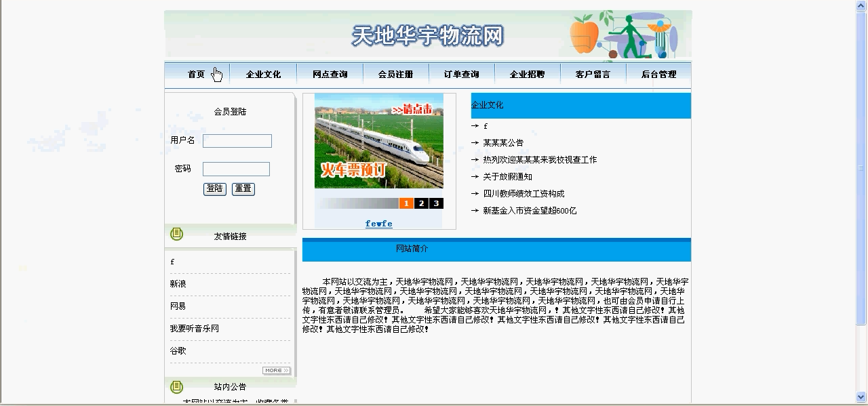Image resolution: width=868 pixels, height=406 pixels.
Task: Click the 重置 reset button
Action: coord(243,189)
